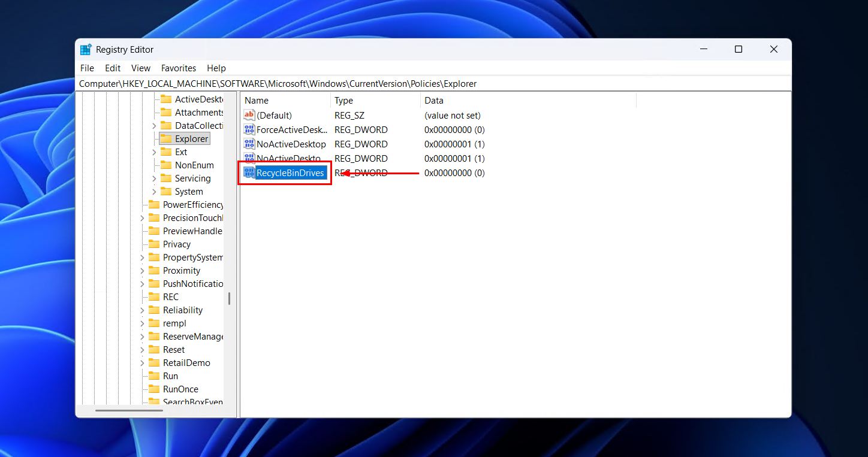868x457 pixels.
Task: Click the highlighted Explorer folder icon
Action: tap(166, 138)
